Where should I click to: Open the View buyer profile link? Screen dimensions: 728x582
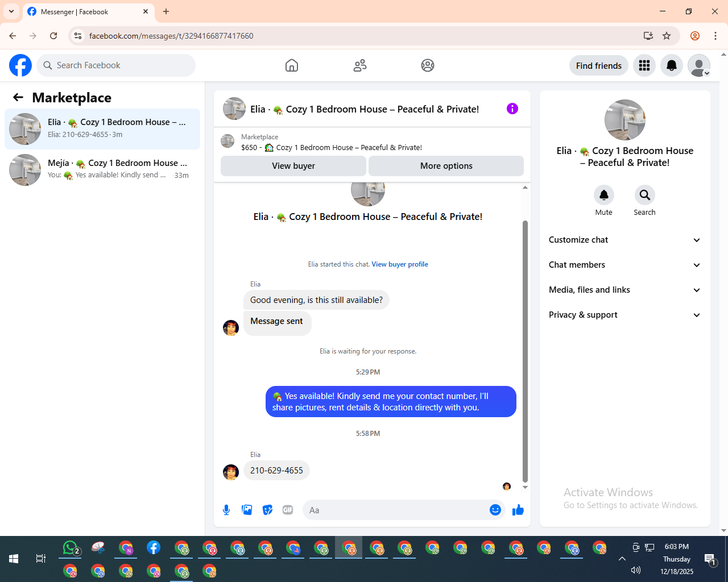pyautogui.click(x=400, y=264)
